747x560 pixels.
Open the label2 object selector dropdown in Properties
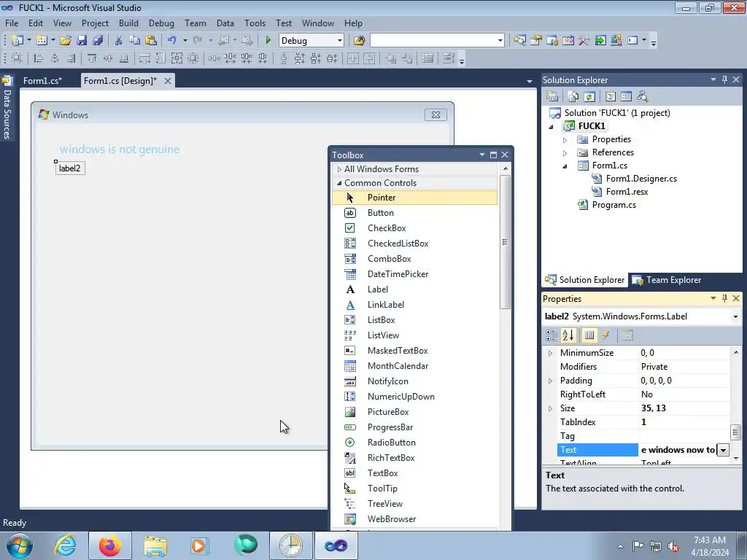coord(735,316)
